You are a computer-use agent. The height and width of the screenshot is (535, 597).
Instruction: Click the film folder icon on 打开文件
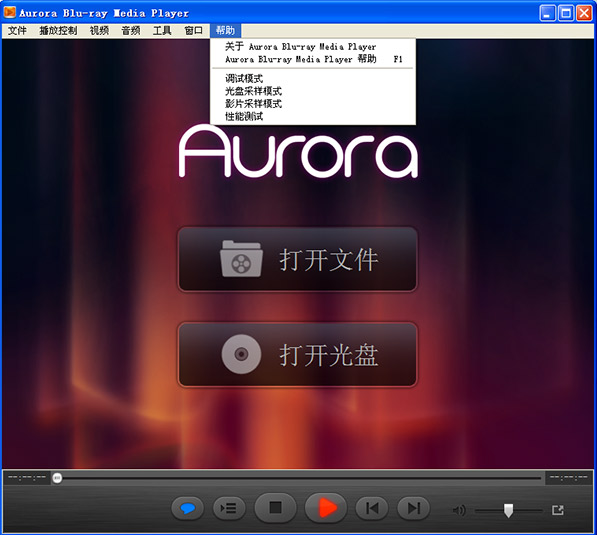241,259
